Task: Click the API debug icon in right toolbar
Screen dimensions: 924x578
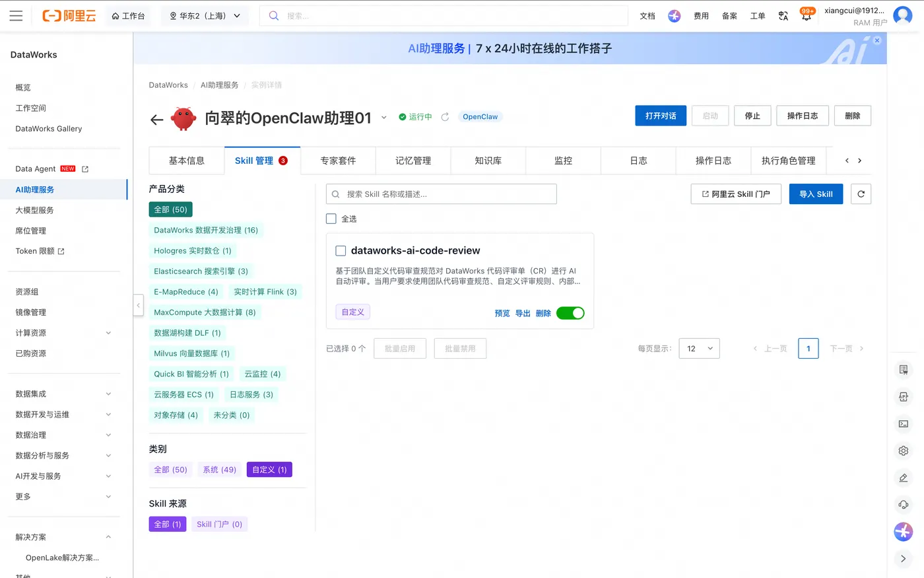Action: [904, 396]
